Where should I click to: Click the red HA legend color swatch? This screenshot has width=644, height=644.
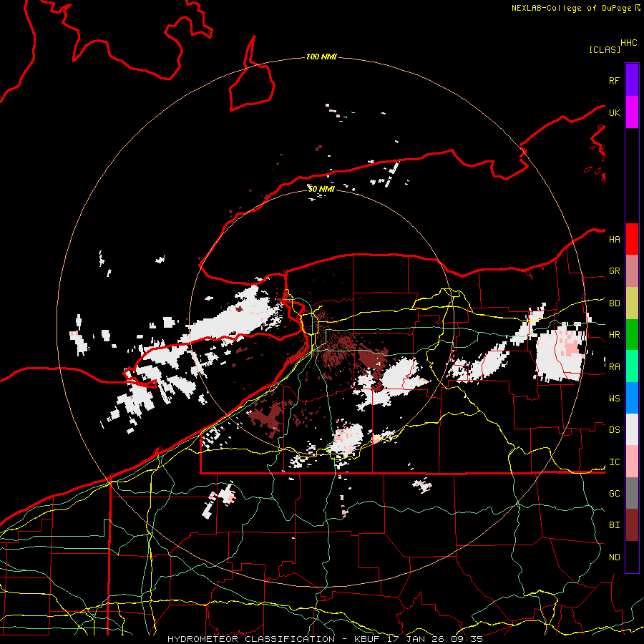[632, 239]
